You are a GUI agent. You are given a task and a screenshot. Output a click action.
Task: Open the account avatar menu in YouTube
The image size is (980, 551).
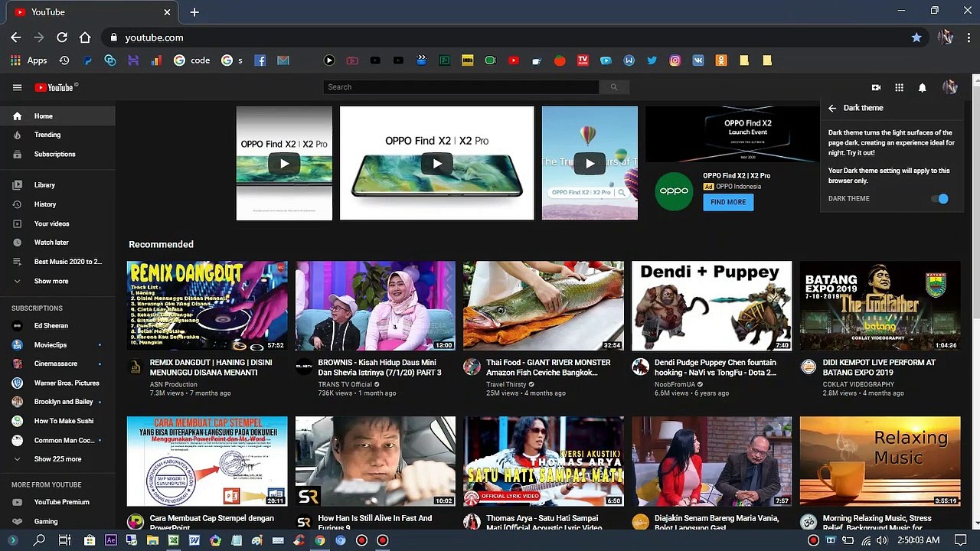(949, 87)
